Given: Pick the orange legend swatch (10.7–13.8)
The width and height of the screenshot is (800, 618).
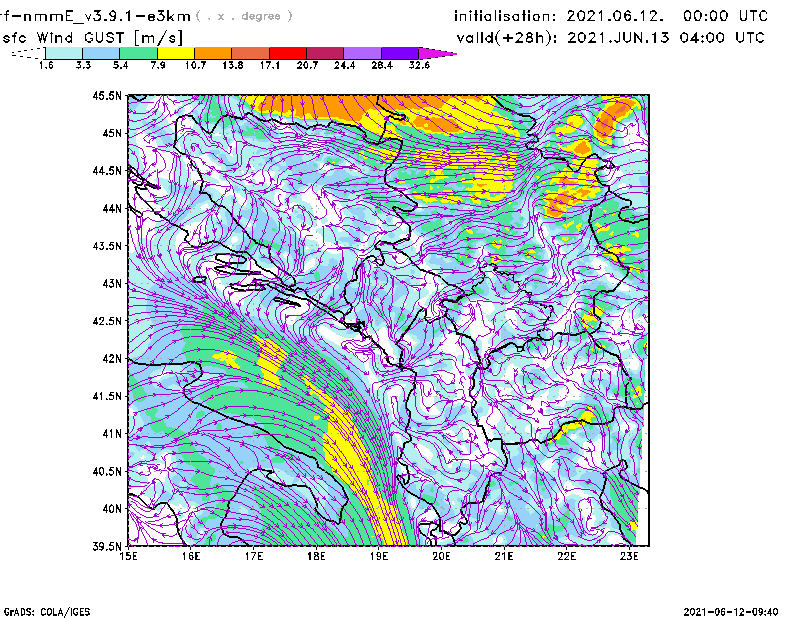Looking at the screenshot, I should coord(213,53).
